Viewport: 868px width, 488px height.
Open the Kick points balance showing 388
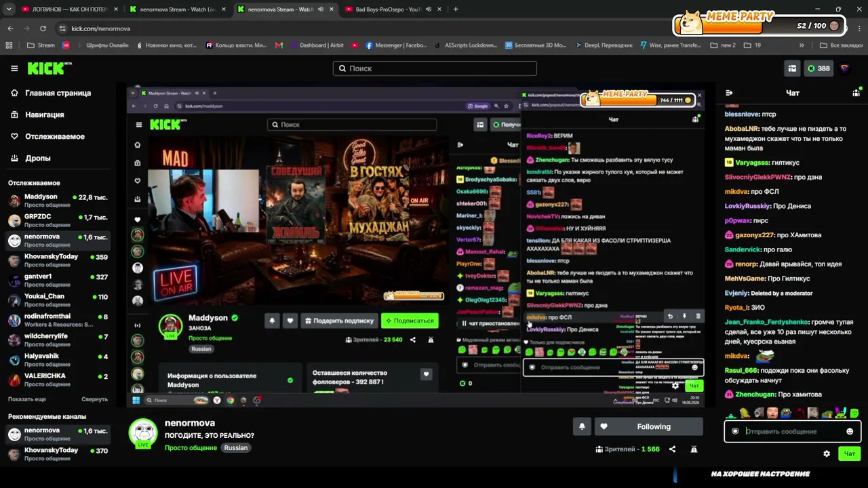(x=818, y=68)
